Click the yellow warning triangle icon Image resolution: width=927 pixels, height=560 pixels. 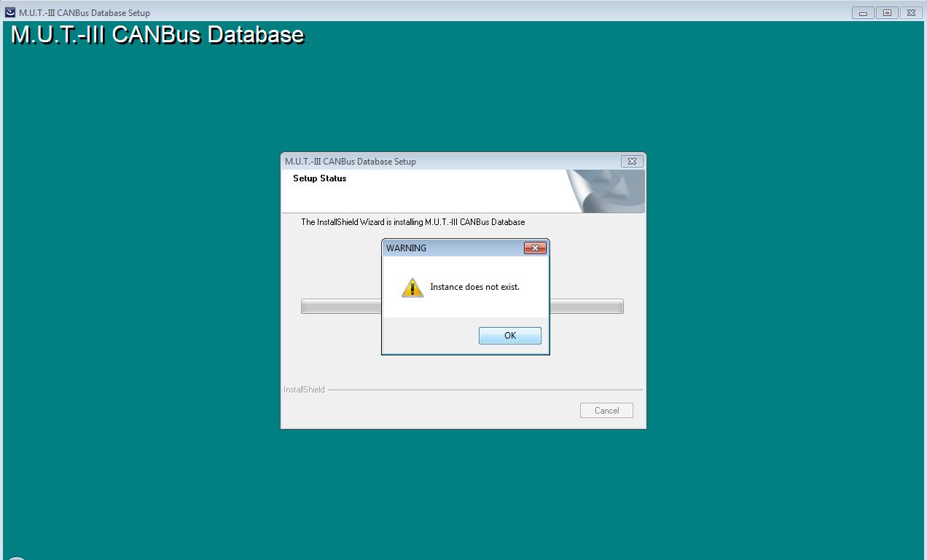point(412,288)
